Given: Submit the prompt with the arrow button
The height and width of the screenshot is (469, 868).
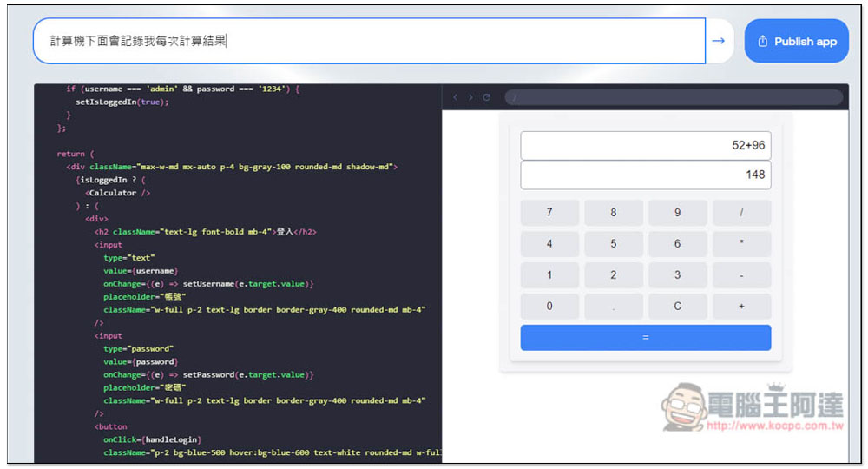Looking at the screenshot, I should pyautogui.click(x=719, y=41).
